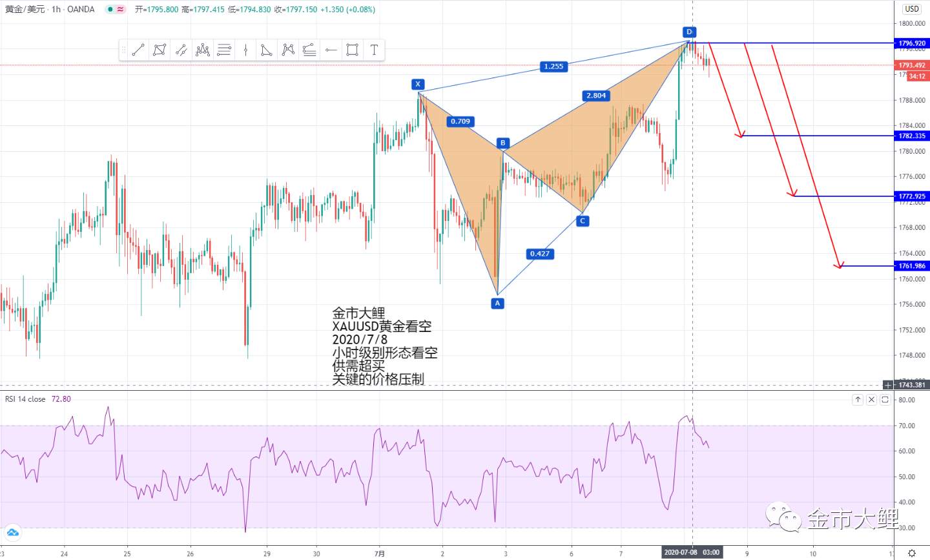Viewport: 930px width, 560px height.
Task: Grab the drawing toolbar drag handle
Action: (x=124, y=50)
